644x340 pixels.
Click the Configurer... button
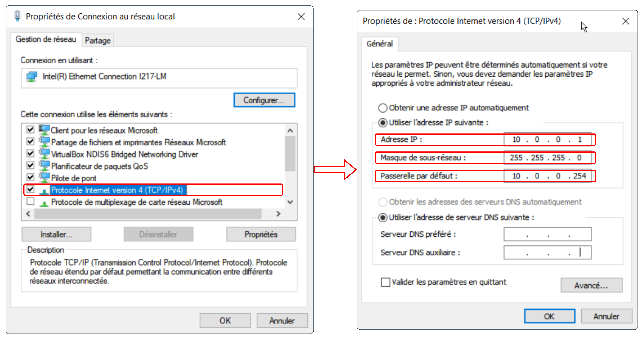click(x=264, y=100)
